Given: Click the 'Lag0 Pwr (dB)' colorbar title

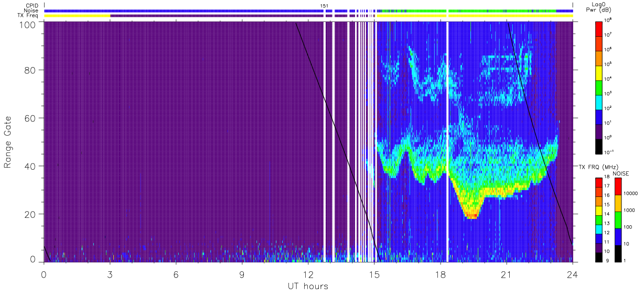Looking at the screenshot, I should [599, 7].
